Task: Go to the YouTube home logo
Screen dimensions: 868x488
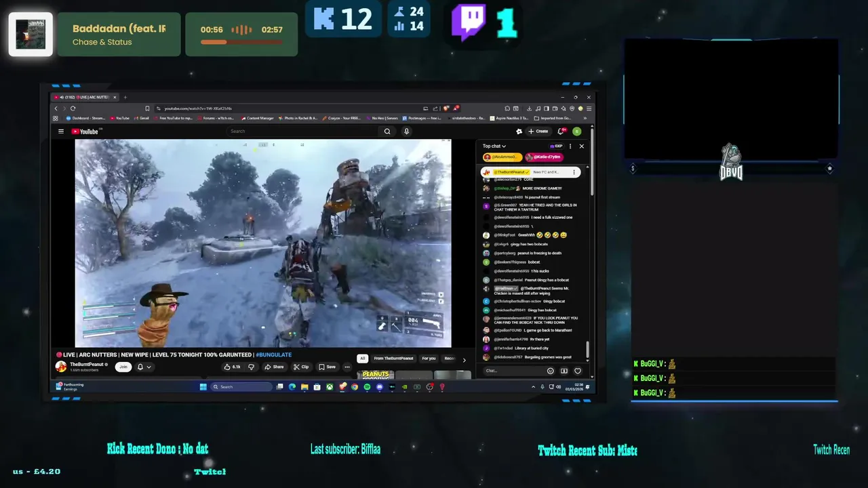Action: (x=86, y=131)
